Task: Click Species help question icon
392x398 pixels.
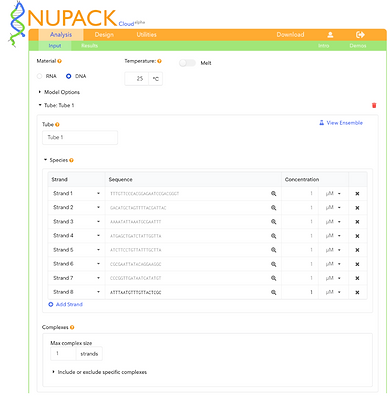Action: pyautogui.click(x=71, y=160)
